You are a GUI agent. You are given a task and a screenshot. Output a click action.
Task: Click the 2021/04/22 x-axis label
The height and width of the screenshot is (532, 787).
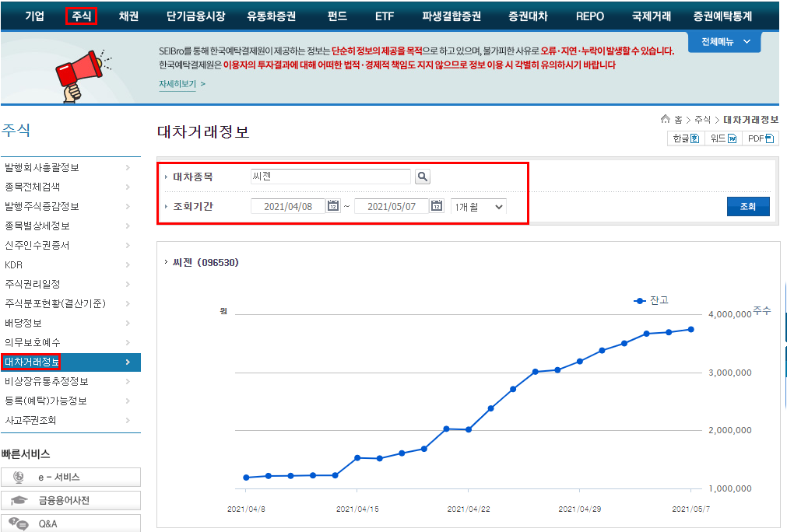coord(469,509)
